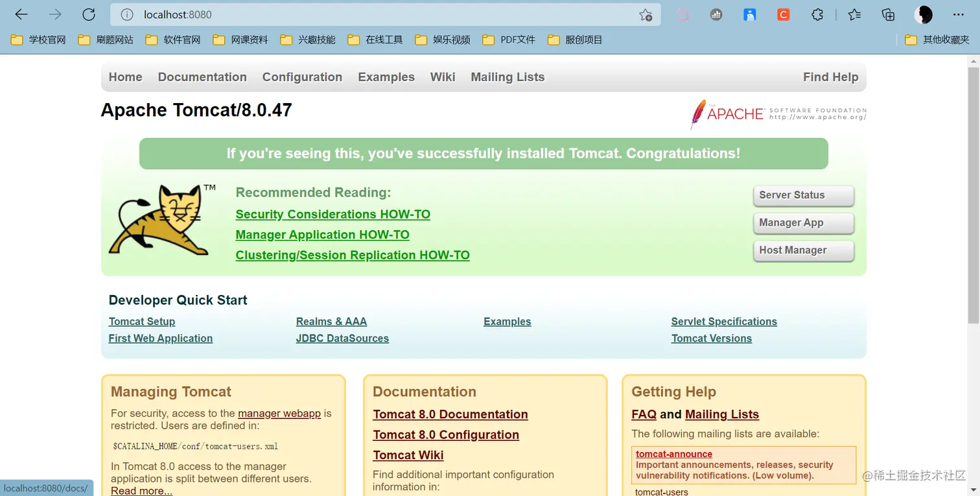Open Security Considerations HOW-TO link
980x496 pixels.
point(333,215)
